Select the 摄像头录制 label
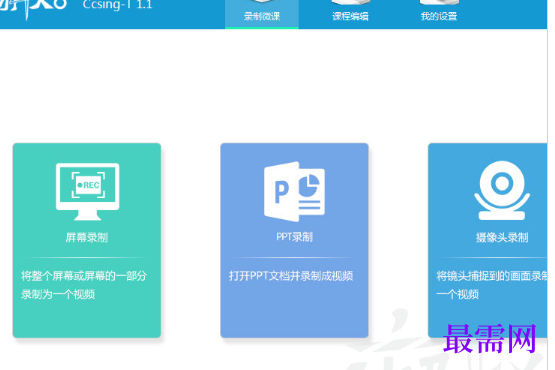The width and height of the screenshot is (555, 370). coord(502,238)
